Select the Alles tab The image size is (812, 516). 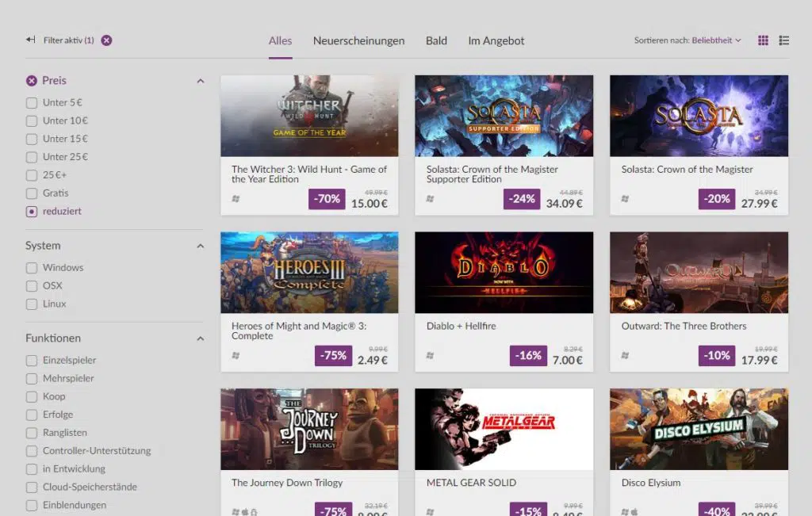pyautogui.click(x=280, y=41)
